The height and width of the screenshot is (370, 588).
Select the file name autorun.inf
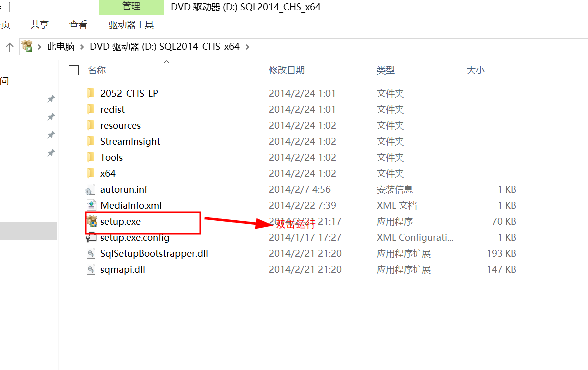pos(124,189)
